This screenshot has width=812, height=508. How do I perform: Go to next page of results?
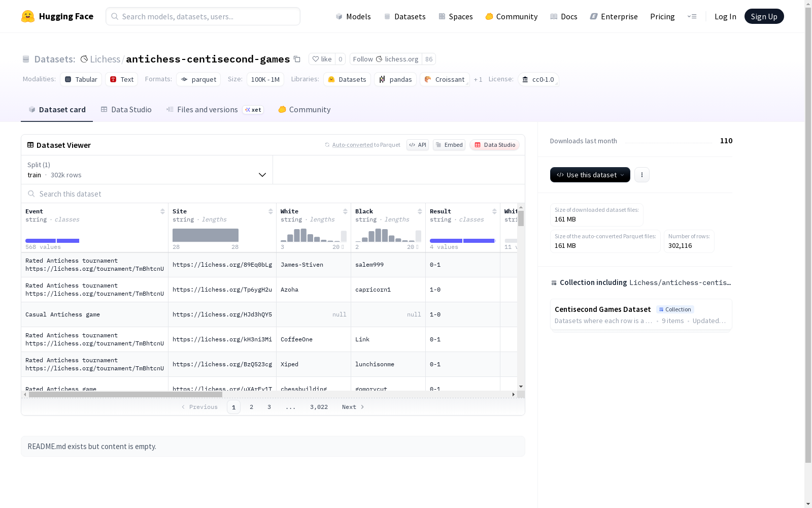(x=353, y=407)
